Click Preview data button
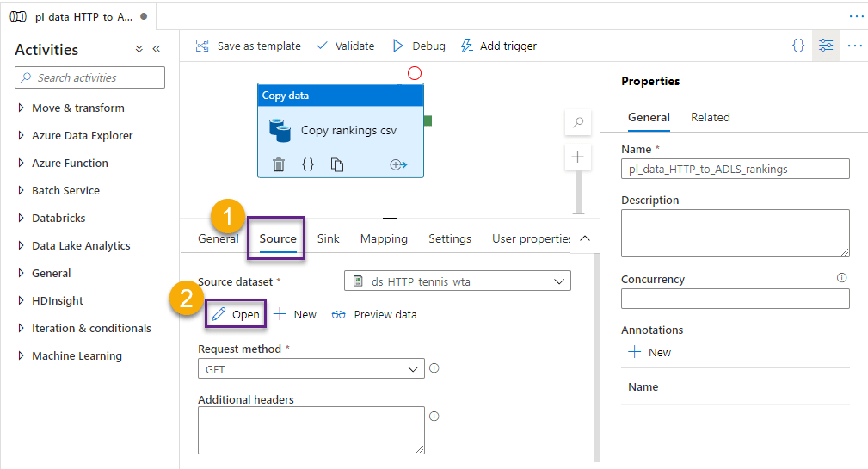This screenshot has height=469, width=868. tap(374, 315)
